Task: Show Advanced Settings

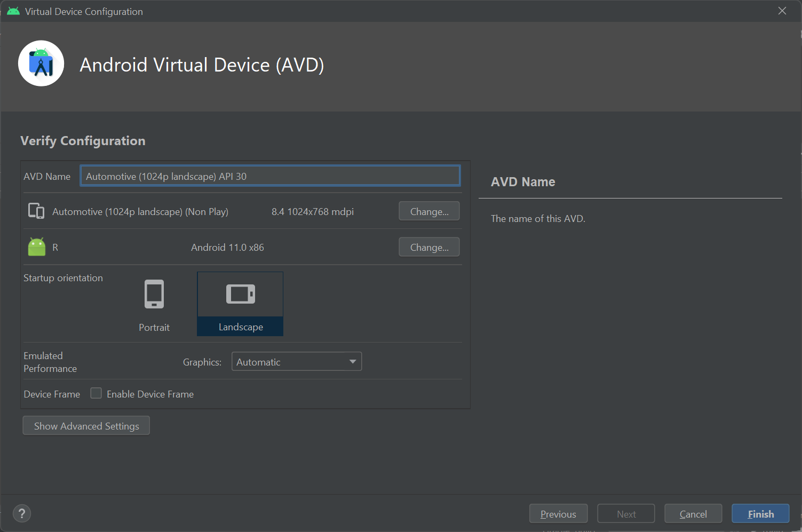Action: pos(86,426)
